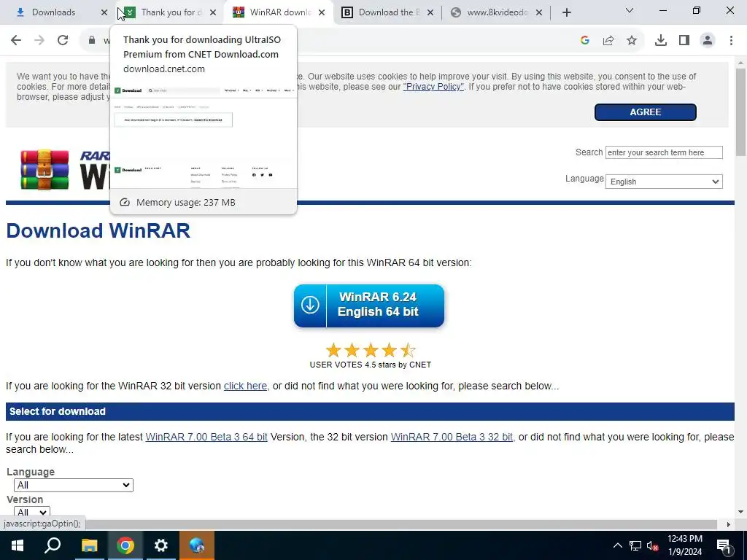
Task: Click the tab preview thumbnail for download.cnet.com
Action: (204, 136)
